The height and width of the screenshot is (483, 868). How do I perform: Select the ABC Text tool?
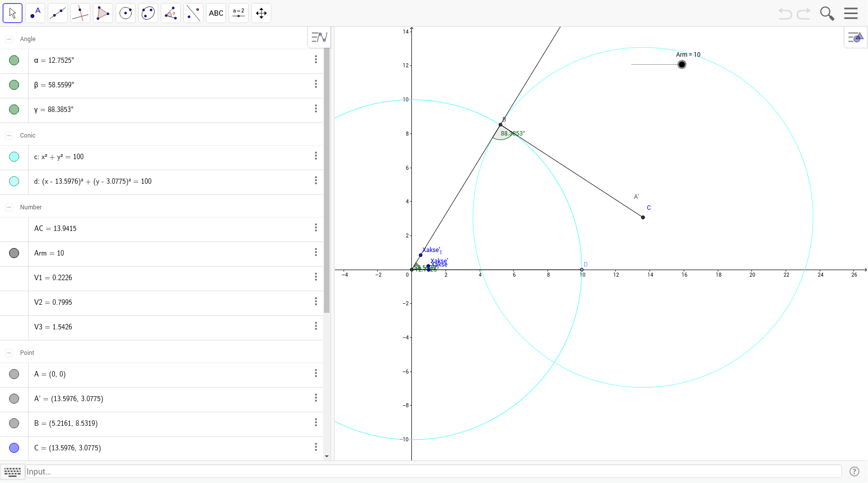click(216, 13)
